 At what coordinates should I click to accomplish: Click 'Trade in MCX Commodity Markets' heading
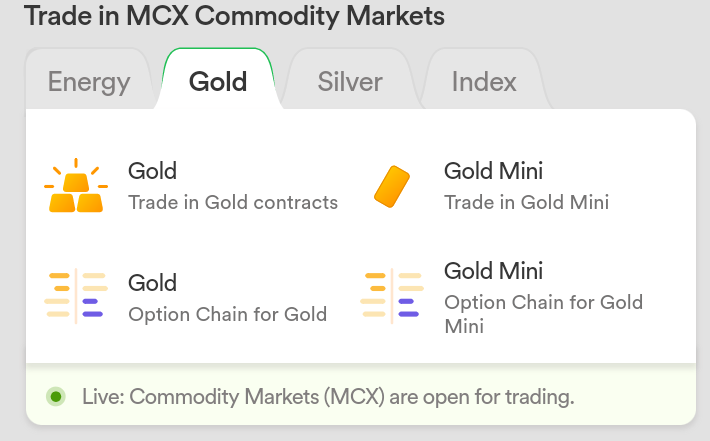[234, 16]
